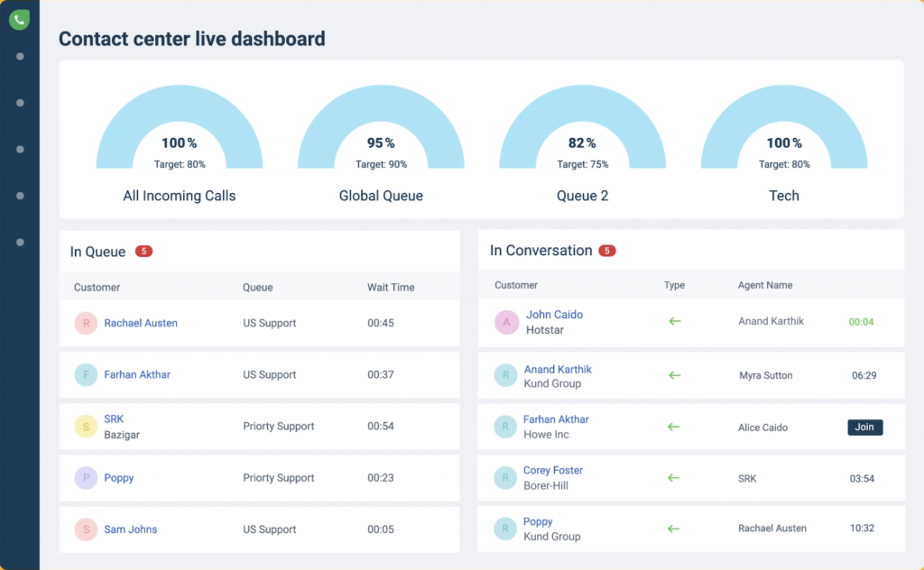Click the green phone icon in the sidebar
Screen dimensions: 924x570
point(19,19)
